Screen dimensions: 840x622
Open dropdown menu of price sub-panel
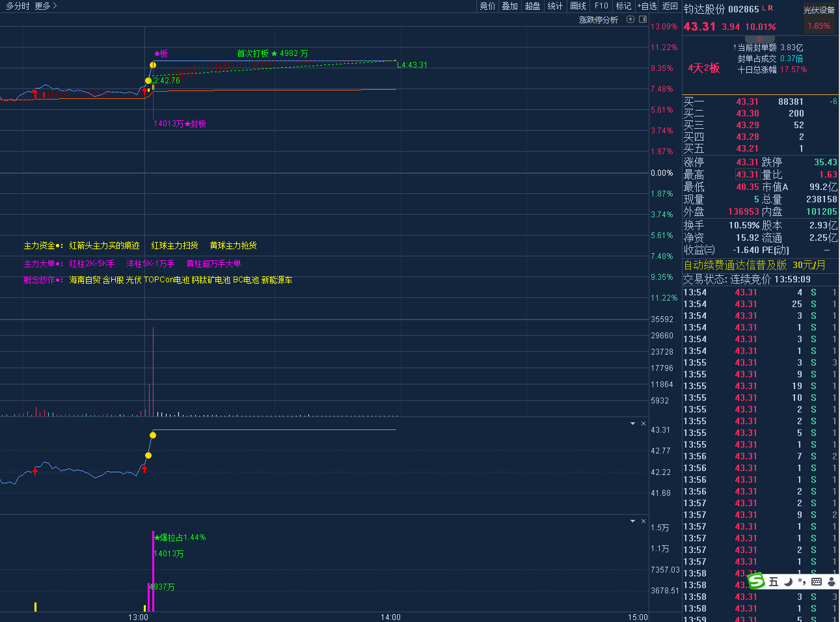(x=632, y=424)
